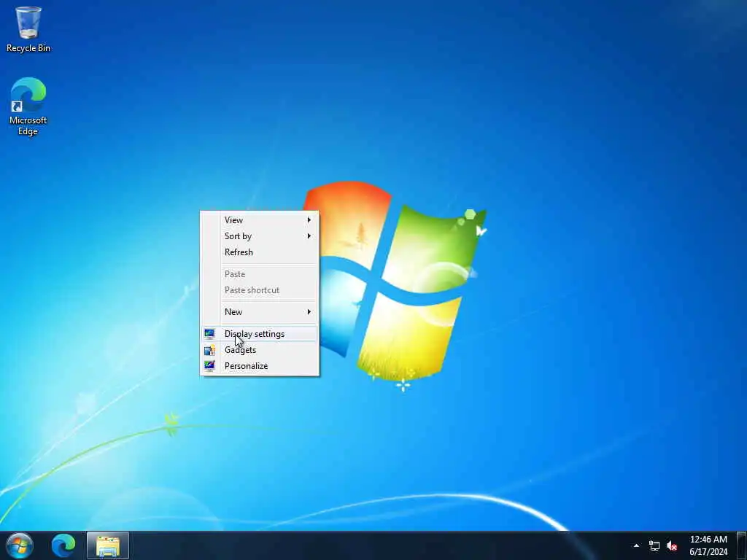Open the taskbar clock showing 12:46 AM
Image resolution: width=747 pixels, height=560 pixels.
(708, 545)
